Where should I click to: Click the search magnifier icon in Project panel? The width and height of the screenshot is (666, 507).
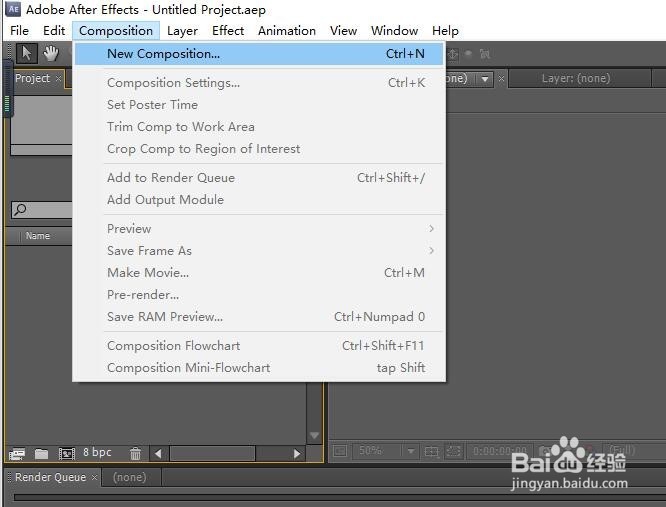pyautogui.click(x=20, y=209)
